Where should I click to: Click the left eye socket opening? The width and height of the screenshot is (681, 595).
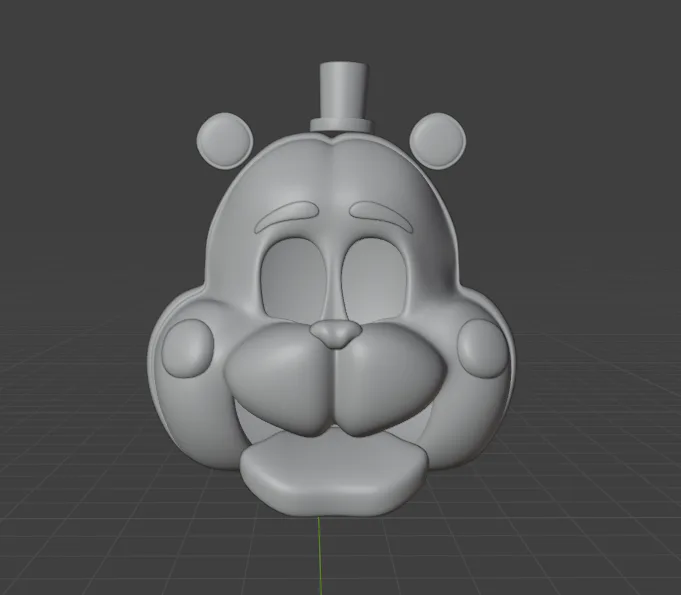pos(294,279)
